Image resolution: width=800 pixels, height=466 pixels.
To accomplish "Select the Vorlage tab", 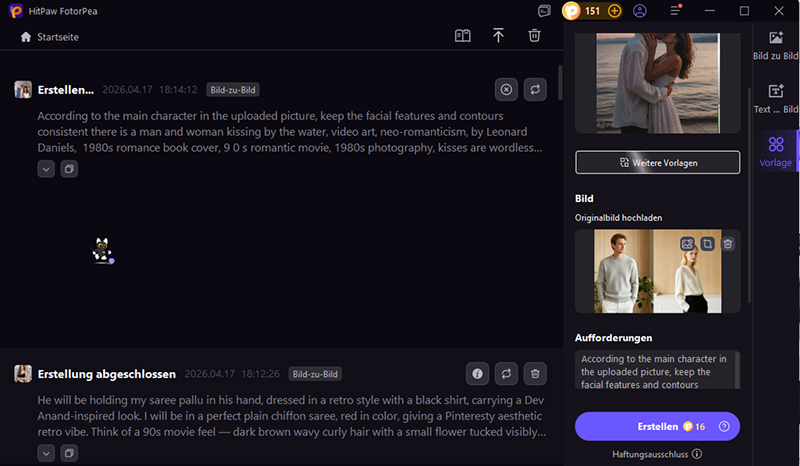I will [776, 152].
